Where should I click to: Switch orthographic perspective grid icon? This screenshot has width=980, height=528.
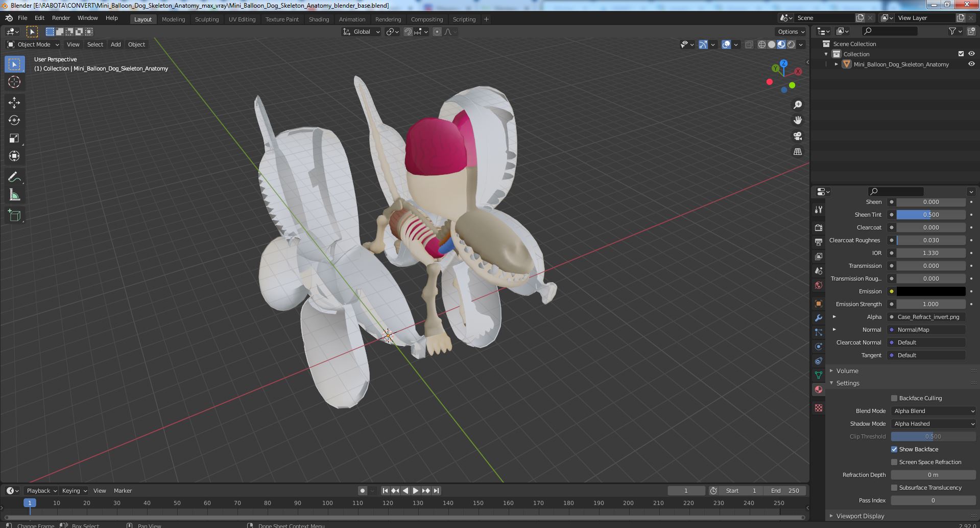797,152
